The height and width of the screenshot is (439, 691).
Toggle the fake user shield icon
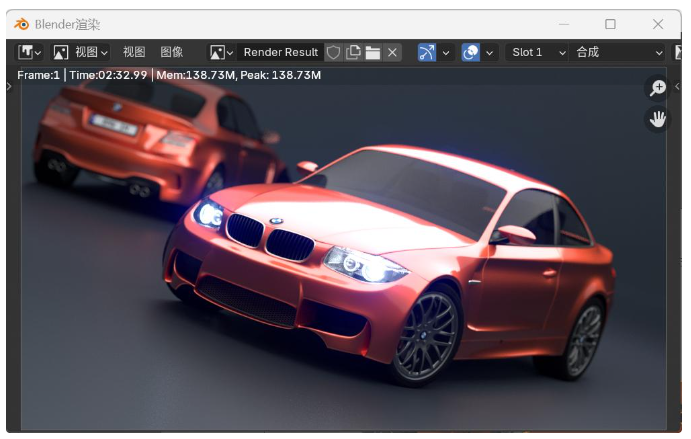tap(333, 52)
